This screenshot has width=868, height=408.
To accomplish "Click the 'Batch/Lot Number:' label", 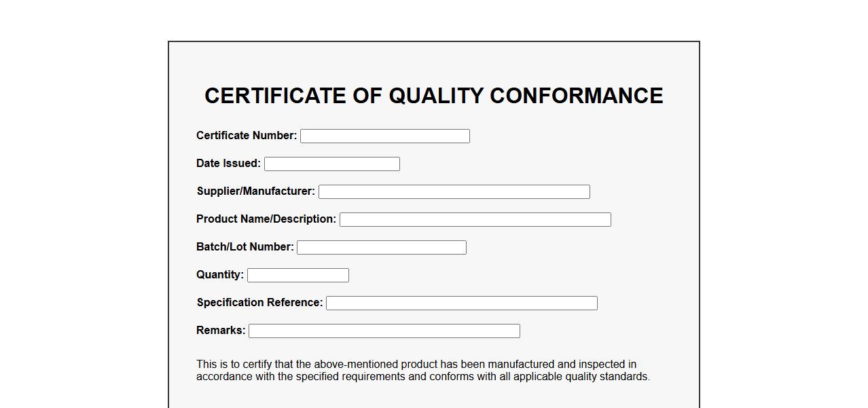I will pyautogui.click(x=245, y=247).
